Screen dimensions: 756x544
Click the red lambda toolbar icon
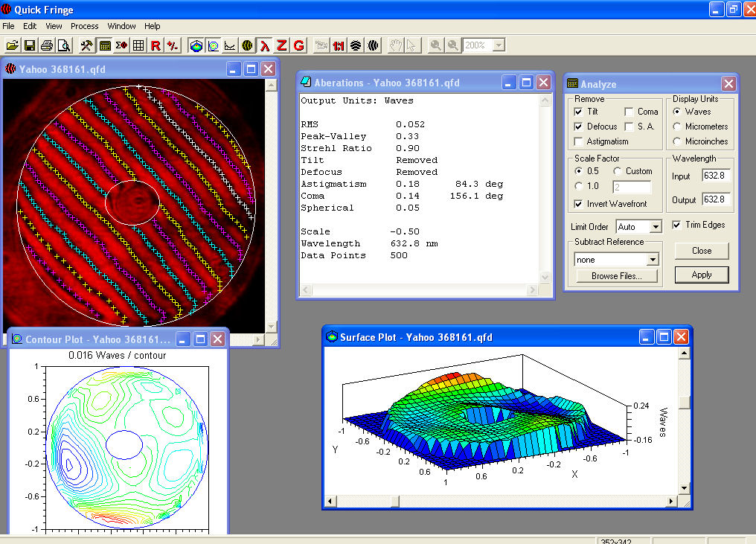[x=265, y=45]
